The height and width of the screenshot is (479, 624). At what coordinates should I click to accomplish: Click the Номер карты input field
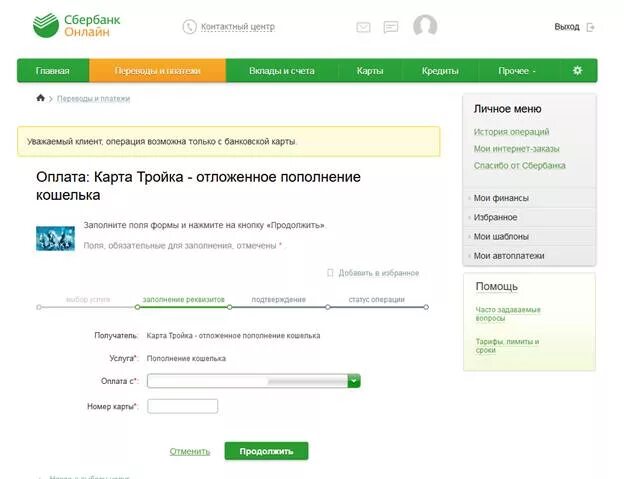(183, 406)
